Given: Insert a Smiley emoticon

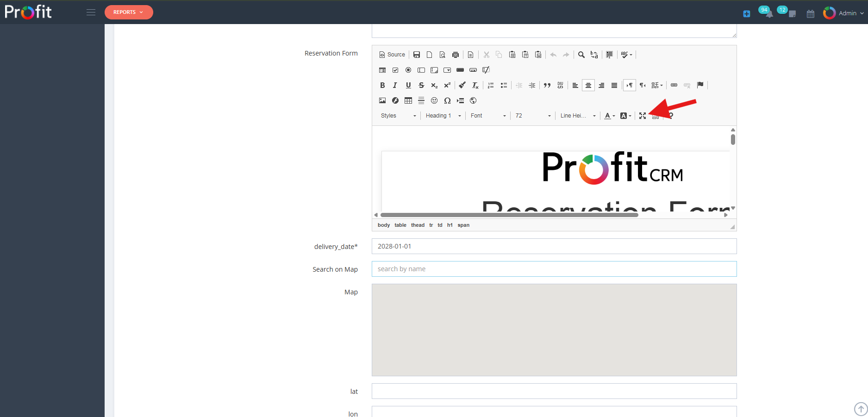Looking at the screenshot, I should pos(434,100).
